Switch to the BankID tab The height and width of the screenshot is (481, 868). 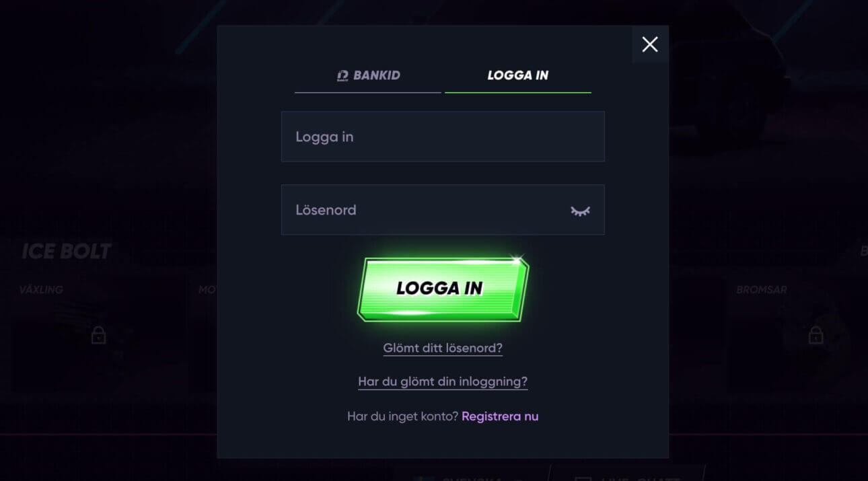pyautogui.click(x=368, y=75)
